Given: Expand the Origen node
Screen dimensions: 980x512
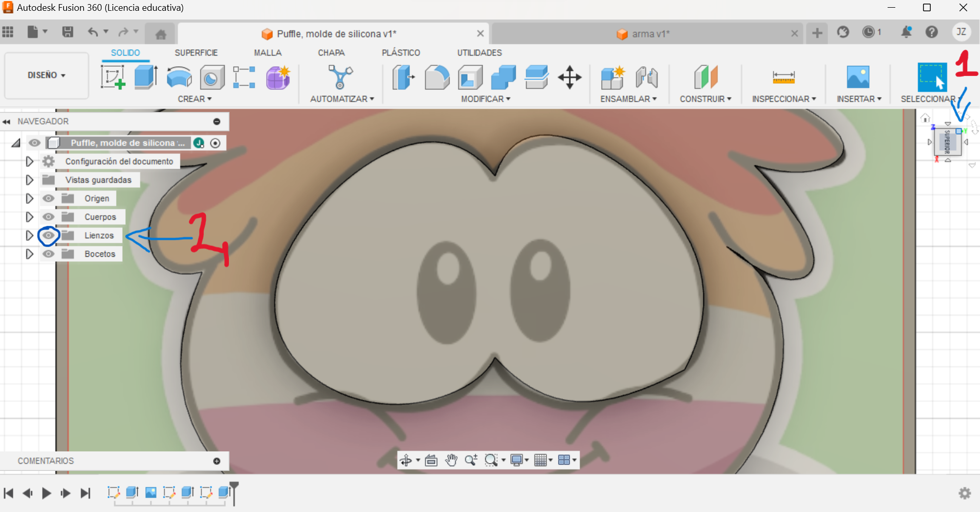Looking at the screenshot, I should click(x=29, y=198).
